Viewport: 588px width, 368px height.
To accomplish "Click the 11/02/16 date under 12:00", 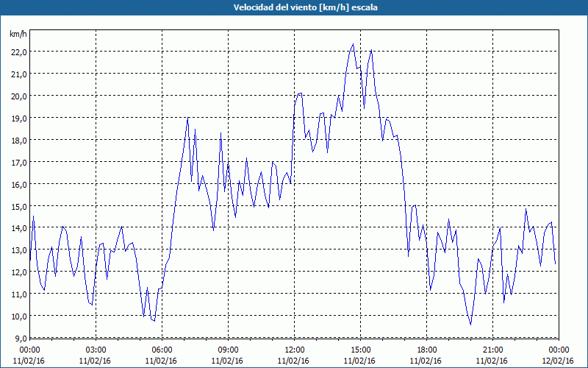I will pos(293,361).
